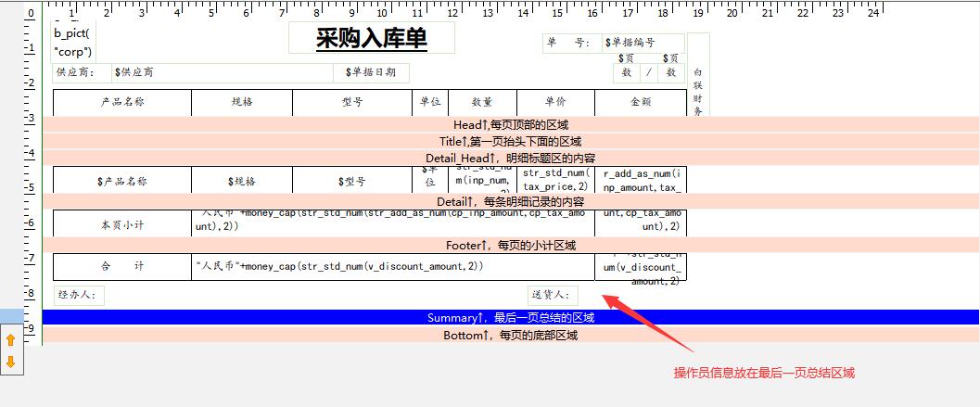Select the blue Summary band divider

(x=510, y=318)
